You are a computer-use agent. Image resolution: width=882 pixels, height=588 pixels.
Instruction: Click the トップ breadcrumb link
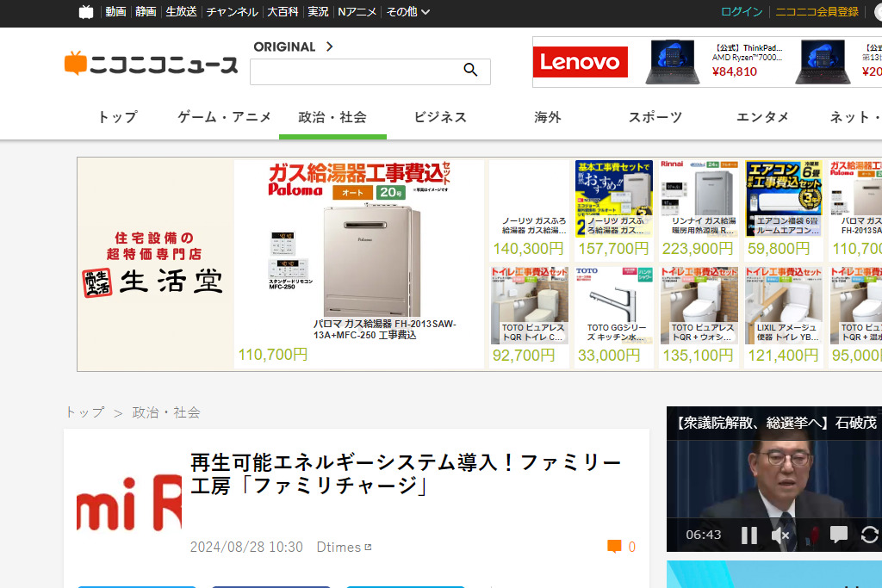pyautogui.click(x=85, y=412)
